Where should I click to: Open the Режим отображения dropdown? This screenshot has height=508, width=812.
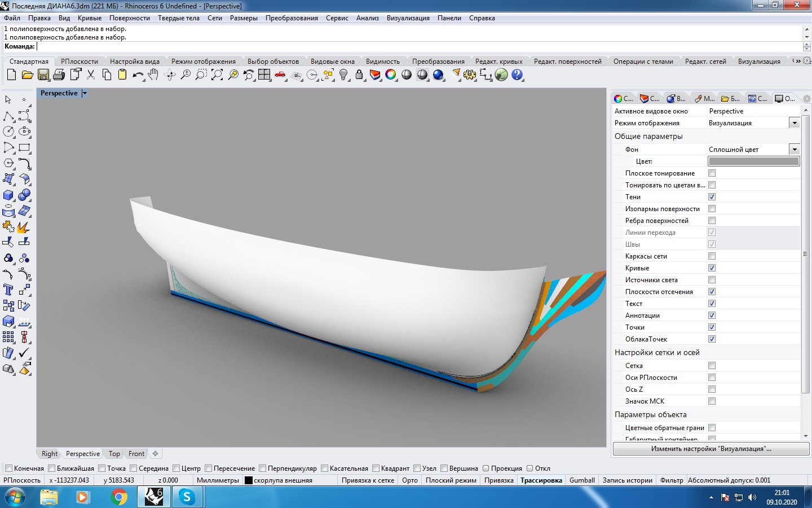[x=794, y=123]
